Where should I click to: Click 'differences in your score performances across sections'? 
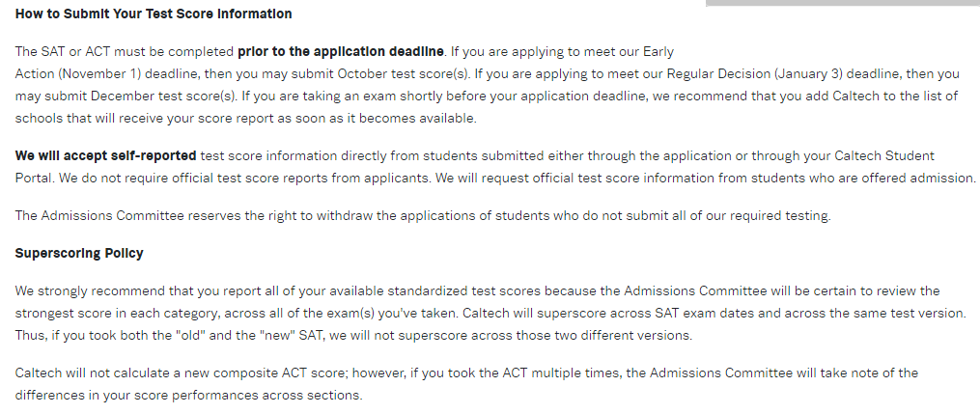pyautogui.click(x=188, y=395)
